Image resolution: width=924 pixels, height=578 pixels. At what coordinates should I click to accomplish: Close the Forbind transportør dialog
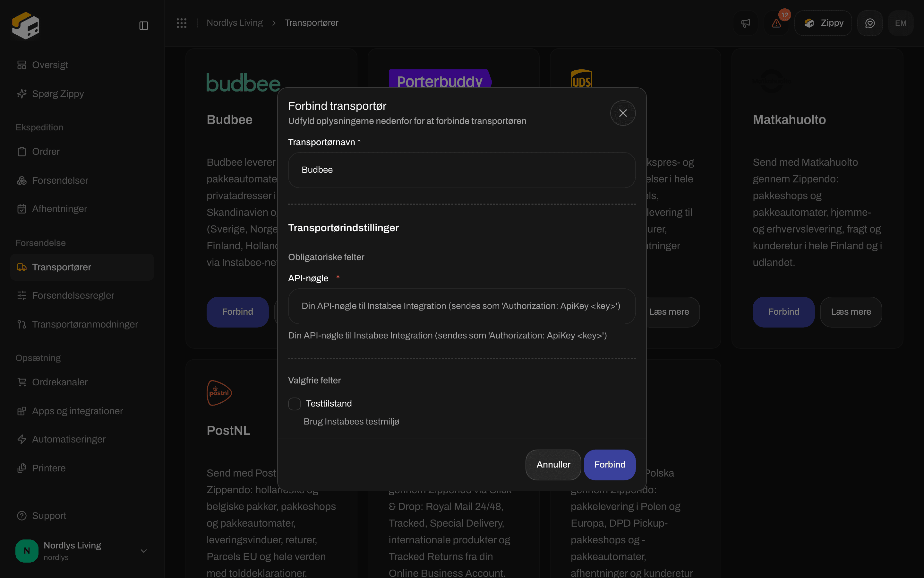click(623, 113)
